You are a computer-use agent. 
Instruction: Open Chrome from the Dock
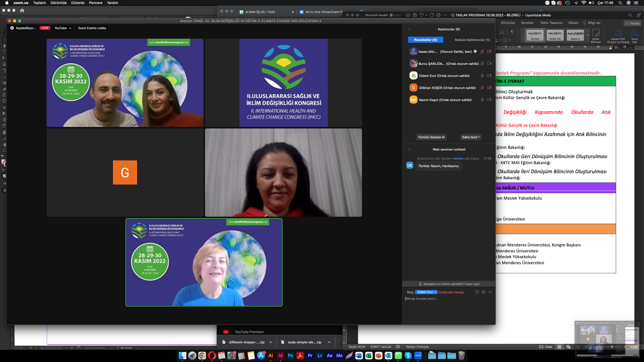[202, 355]
